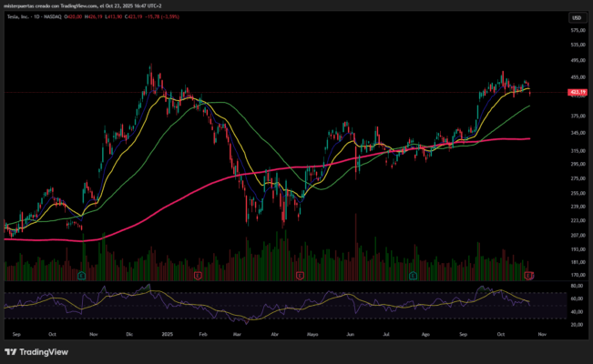Image resolution: width=593 pixels, height=364 pixels.
Task: Open the USD currency selector
Action: [576, 17]
